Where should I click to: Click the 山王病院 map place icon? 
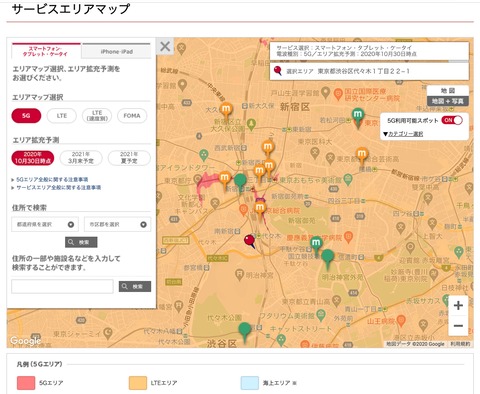click(x=401, y=321)
